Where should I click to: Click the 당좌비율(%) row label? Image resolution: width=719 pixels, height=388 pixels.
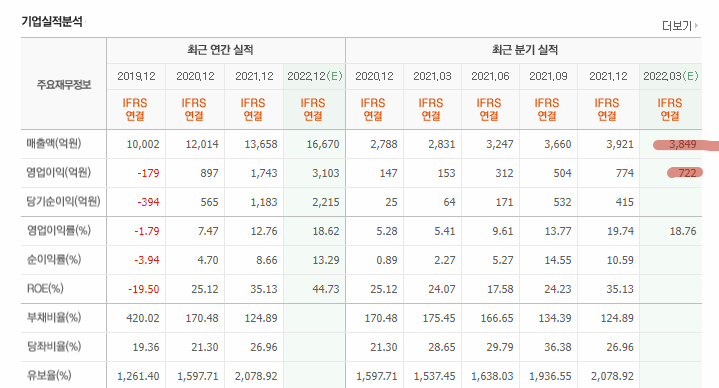coord(54,346)
